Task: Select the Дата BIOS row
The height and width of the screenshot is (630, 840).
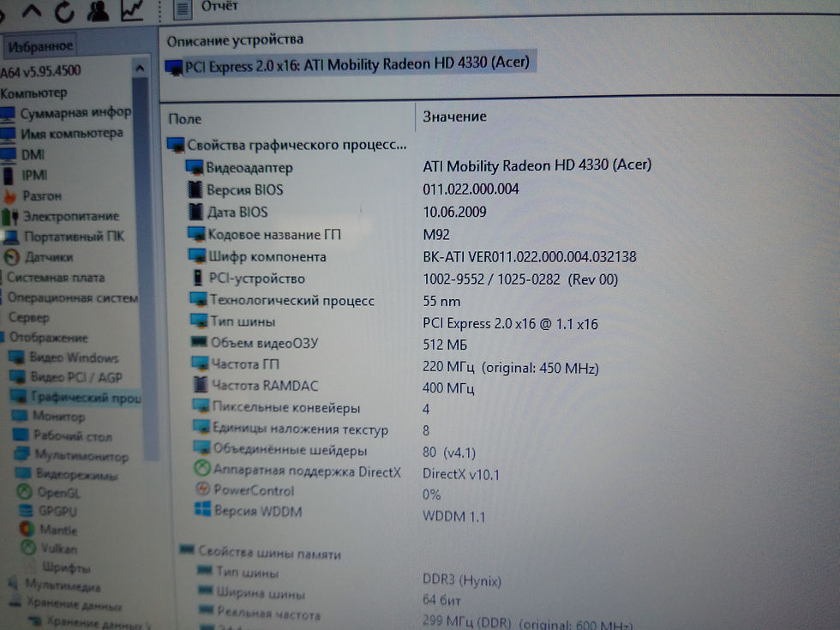Action: (x=337, y=213)
